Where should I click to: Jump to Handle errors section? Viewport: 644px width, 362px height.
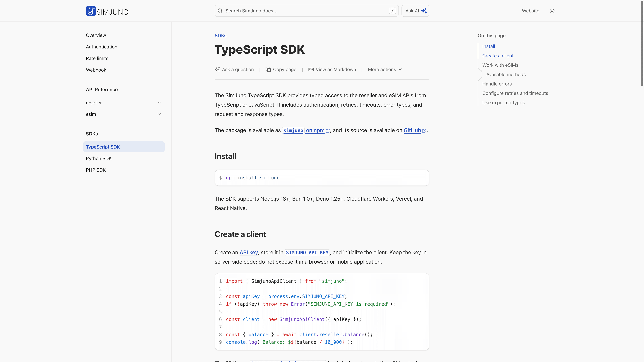pyautogui.click(x=497, y=84)
